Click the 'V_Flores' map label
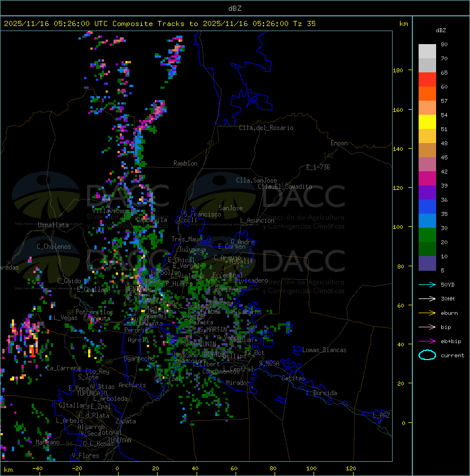Screen dimensions: 470x476 tap(85, 456)
